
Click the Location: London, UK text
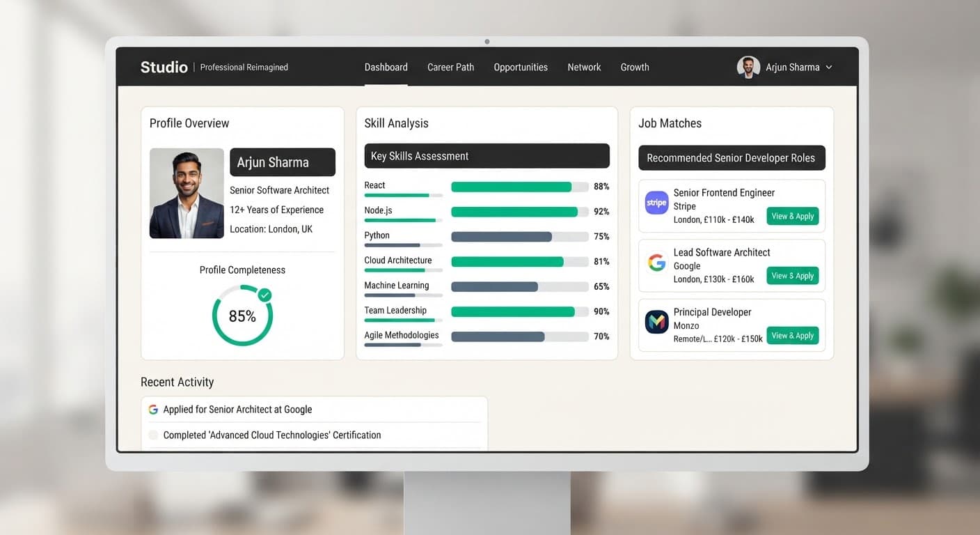[271, 229]
